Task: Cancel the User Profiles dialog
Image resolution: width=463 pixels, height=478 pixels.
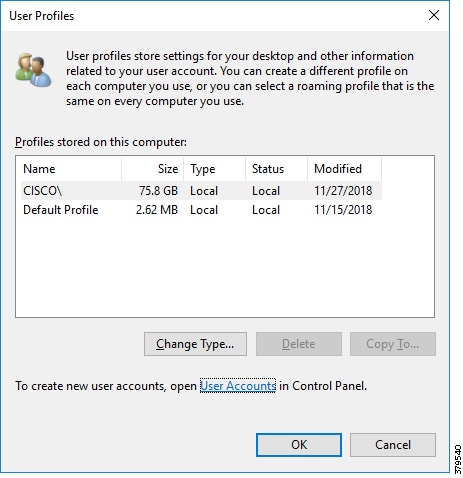Action: [x=393, y=445]
